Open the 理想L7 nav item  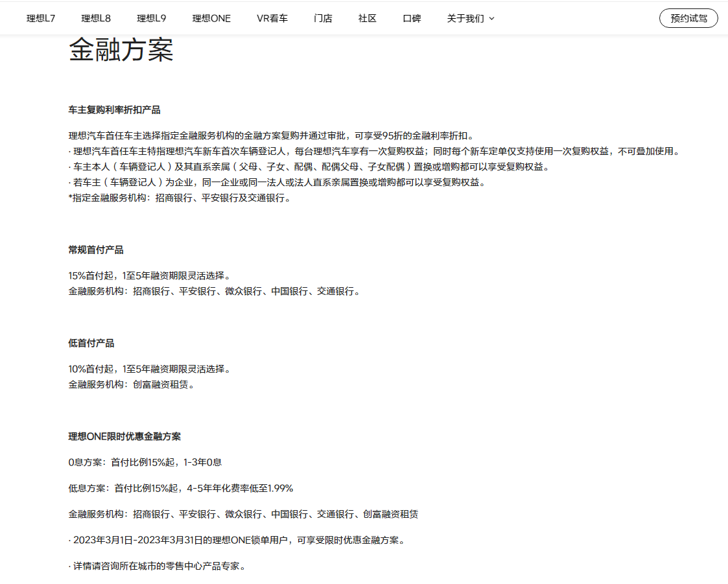(x=41, y=19)
